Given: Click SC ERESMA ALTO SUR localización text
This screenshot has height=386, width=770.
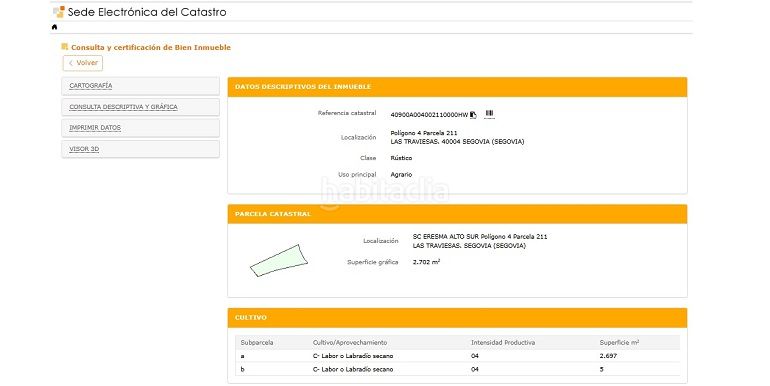Looking at the screenshot, I should 480,237.
